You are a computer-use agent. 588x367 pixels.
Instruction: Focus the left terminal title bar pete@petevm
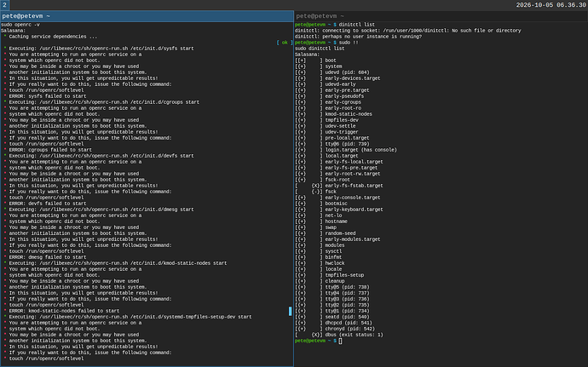pyautogui.click(x=147, y=16)
